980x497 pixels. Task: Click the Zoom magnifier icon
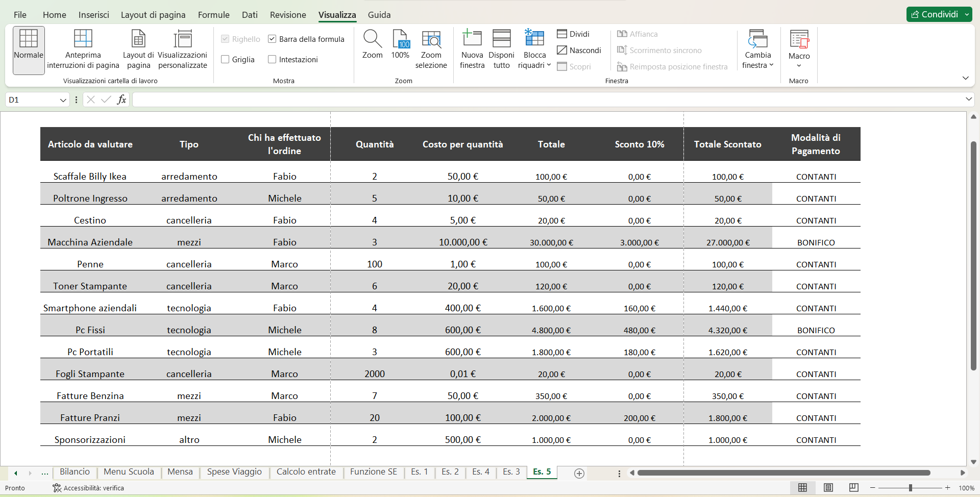tap(372, 39)
